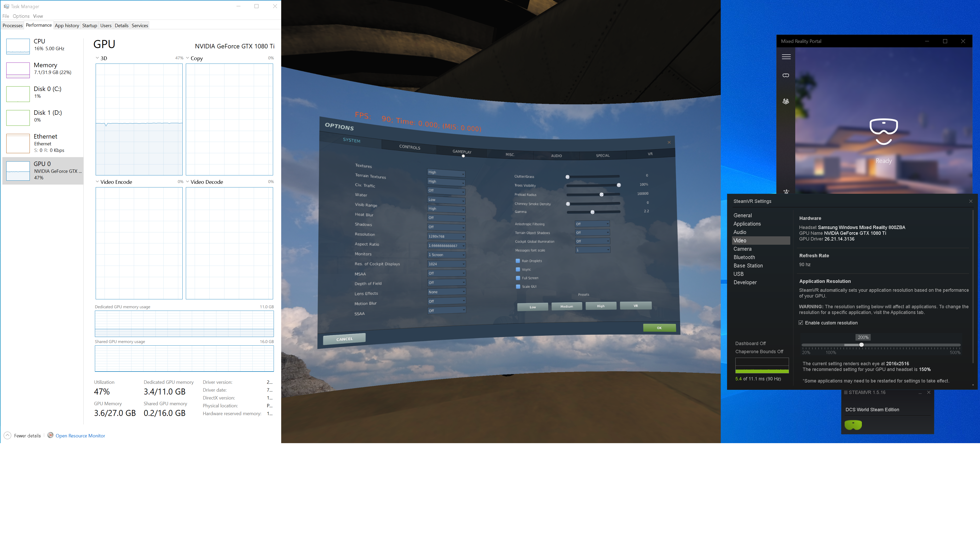Image resolution: width=980 pixels, height=537 pixels.
Task: Open the Lens Effects dropdown
Action: (446, 292)
